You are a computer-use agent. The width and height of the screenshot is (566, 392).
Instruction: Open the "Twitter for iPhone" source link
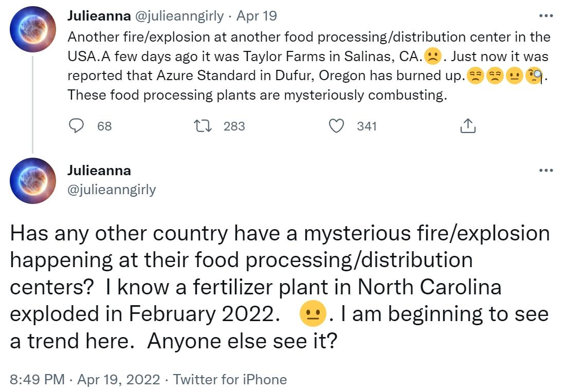click(230, 380)
